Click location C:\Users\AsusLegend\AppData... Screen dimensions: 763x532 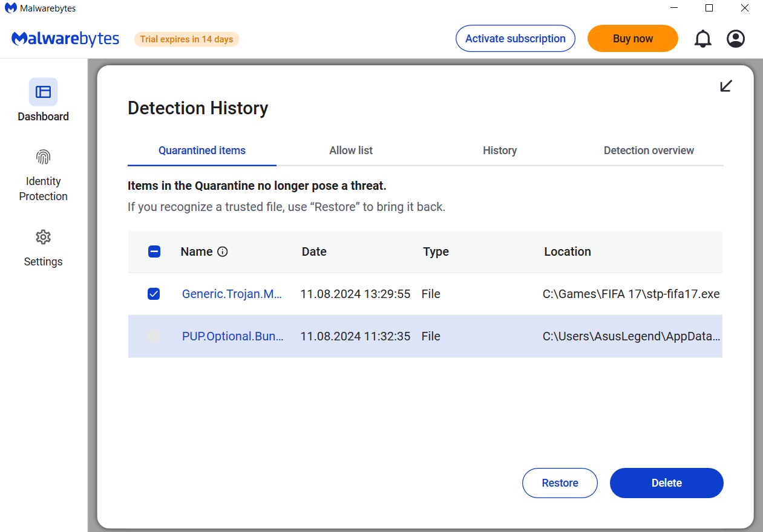tap(632, 337)
